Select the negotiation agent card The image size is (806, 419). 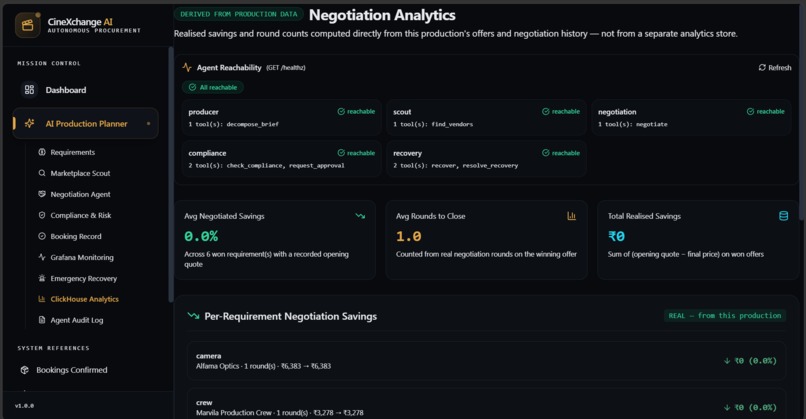tap(691, 118)
